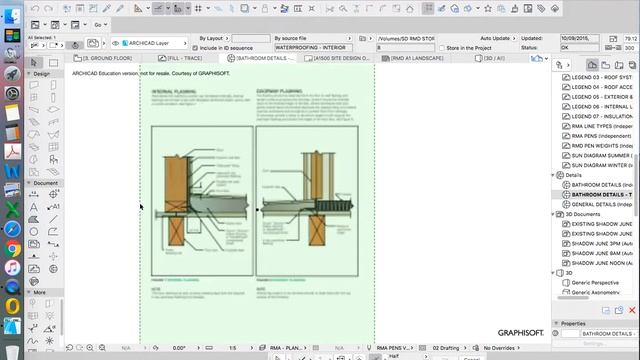Open Google Chrome from the Dock
This screenshot has width=640, height=360.
click(12, 249)
